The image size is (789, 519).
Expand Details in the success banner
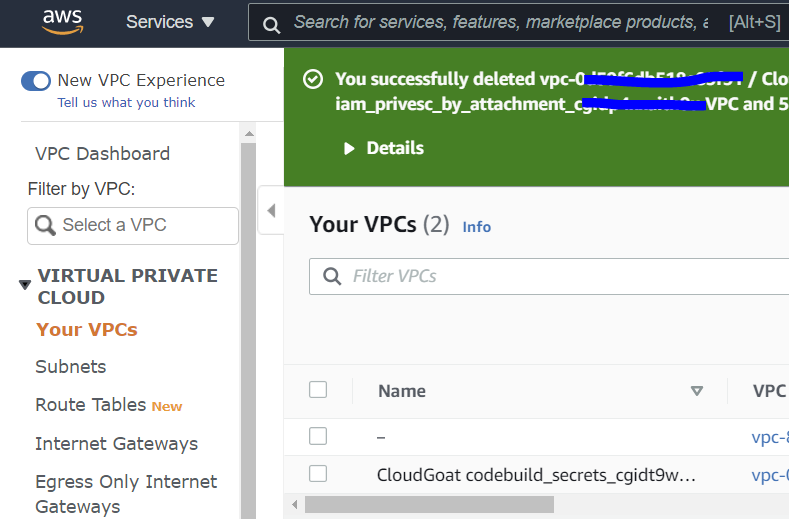pyautogui.click(x=384, y=148)
